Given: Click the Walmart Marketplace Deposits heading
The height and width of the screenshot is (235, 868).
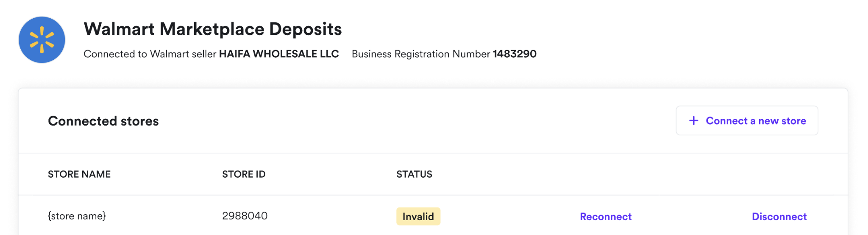Looking at the screenshot, I should pos(213,29).
